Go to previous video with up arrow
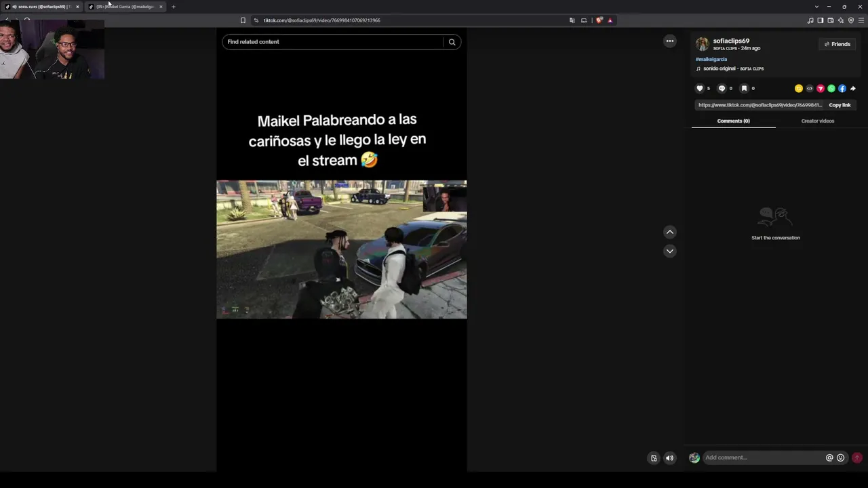Image resolution: width=868 pixels, height=488 pixels. pyautogui.click(x=670, y=232)
